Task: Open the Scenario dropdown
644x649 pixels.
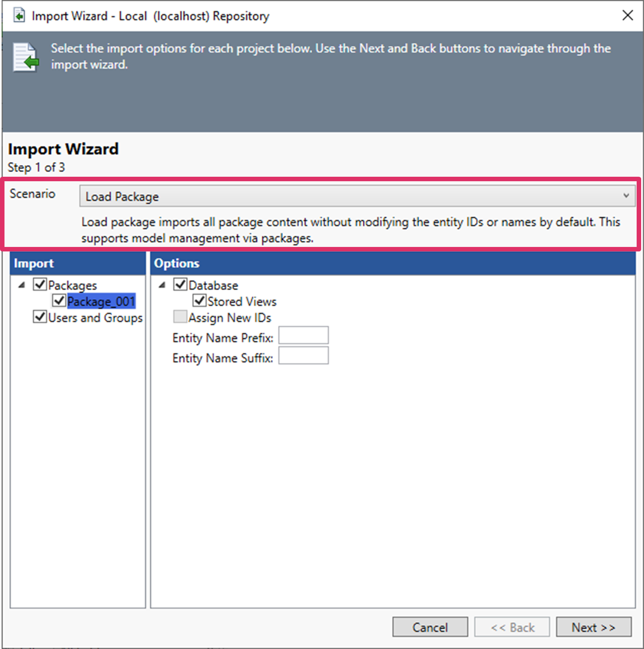Action: tap(357, 196)
